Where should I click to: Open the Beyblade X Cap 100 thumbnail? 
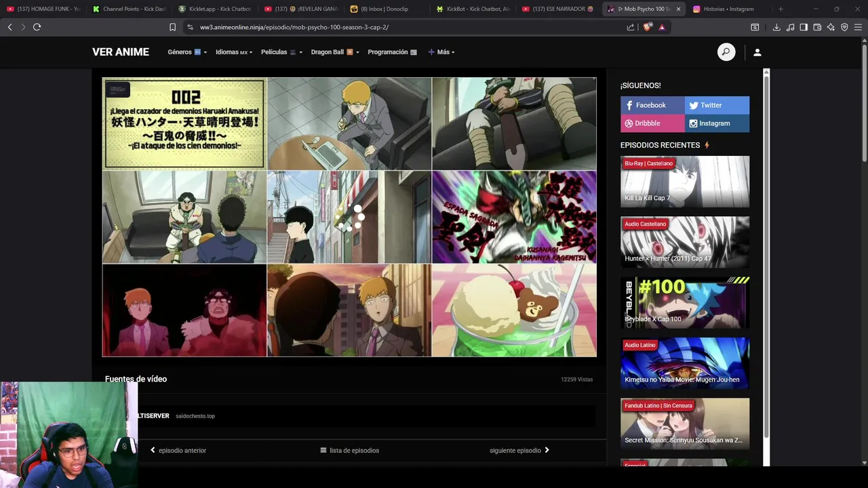pos(685,302)
